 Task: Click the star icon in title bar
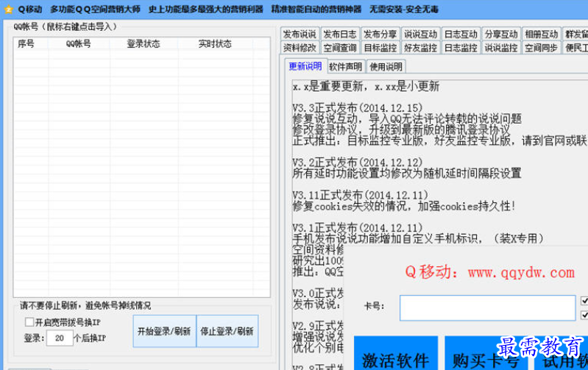8,10
